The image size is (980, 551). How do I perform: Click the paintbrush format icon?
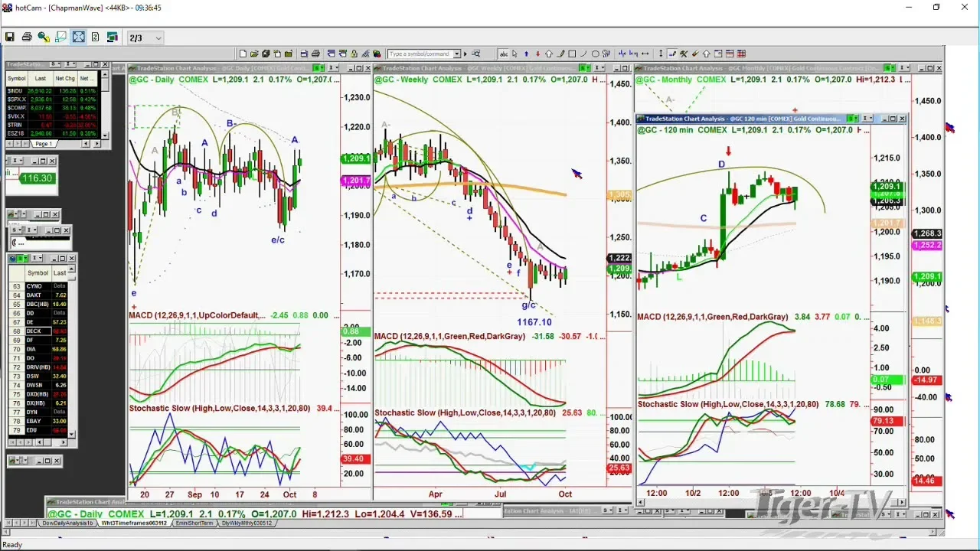point(695,54)
